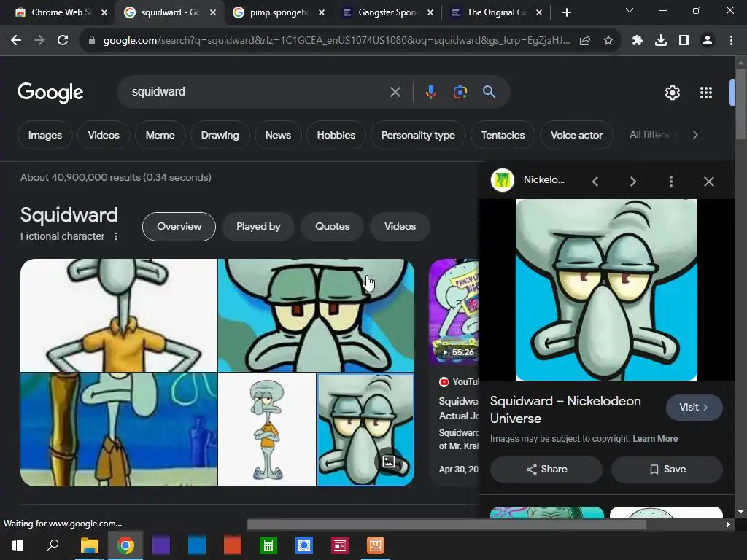Select the Videos filter chip

pyautogui.click(x=104, y=135)
